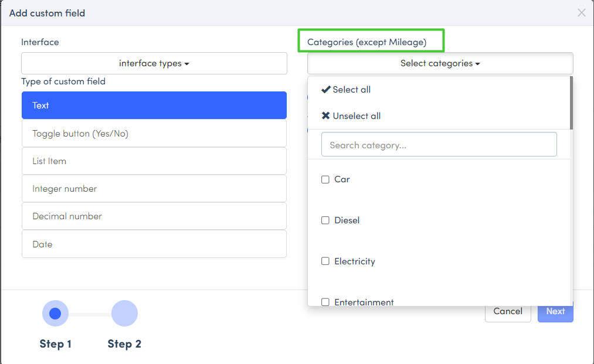Open the interface types dropdown
The image size is (594, 364).
coord(154,63)
